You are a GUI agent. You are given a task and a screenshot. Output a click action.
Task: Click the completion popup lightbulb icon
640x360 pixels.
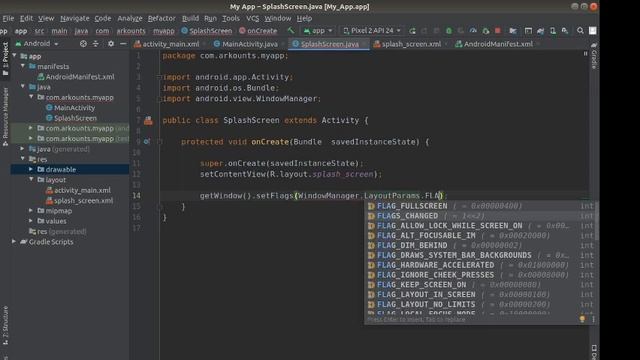[x=582, y=319]
